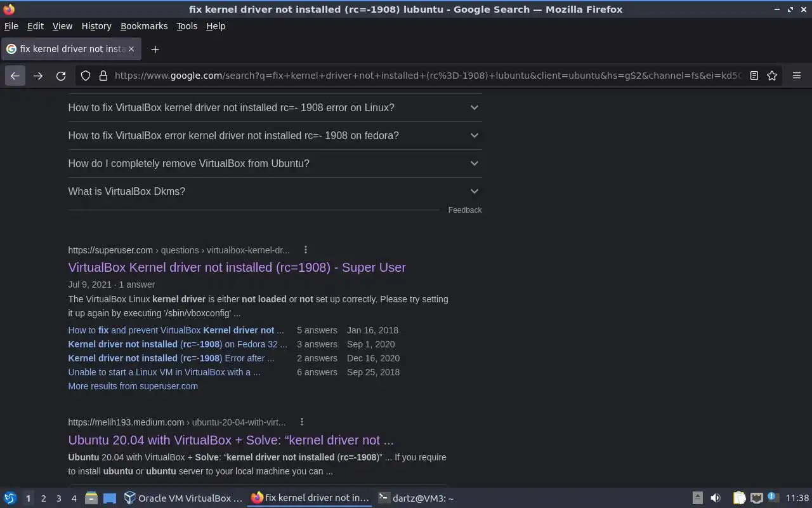812x508 pixels.
Task: Switch to workspace 2
Action: pos(43,498)
